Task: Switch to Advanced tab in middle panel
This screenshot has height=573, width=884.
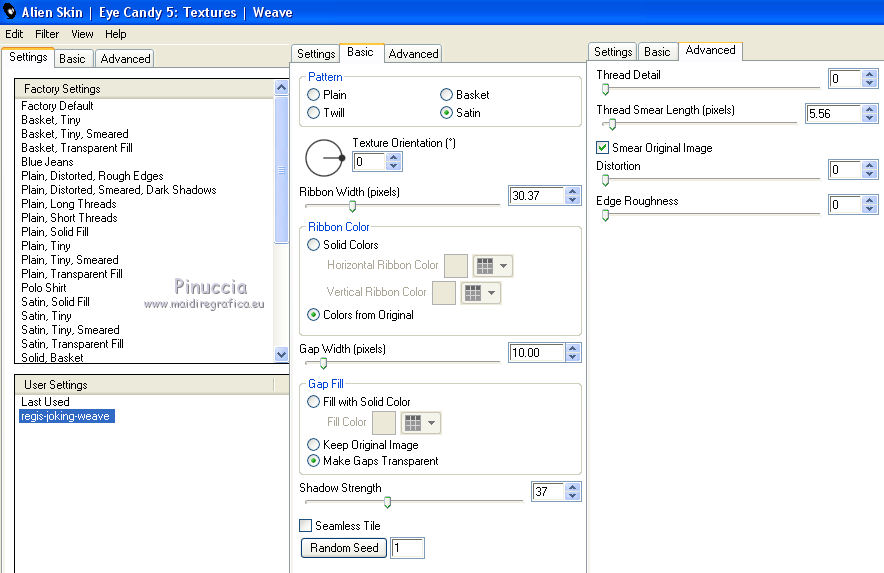Action: click(413, 54)
